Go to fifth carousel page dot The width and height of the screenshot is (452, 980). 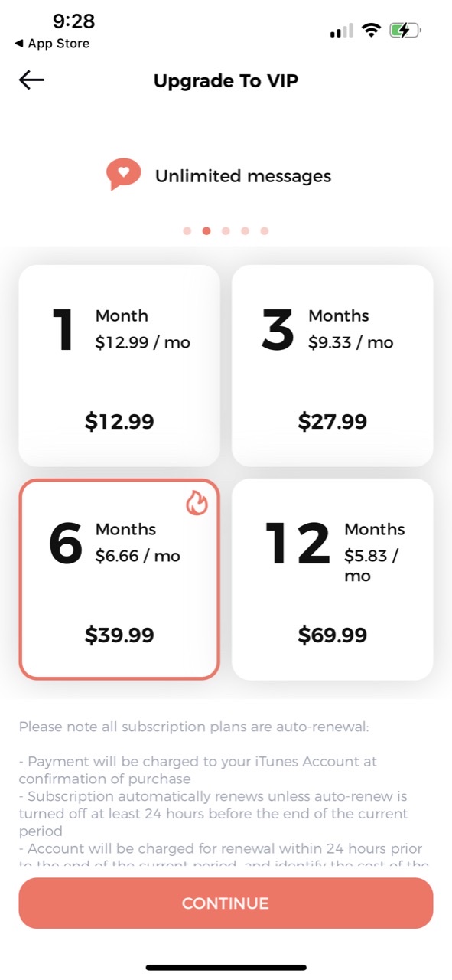tap(264, 230)
